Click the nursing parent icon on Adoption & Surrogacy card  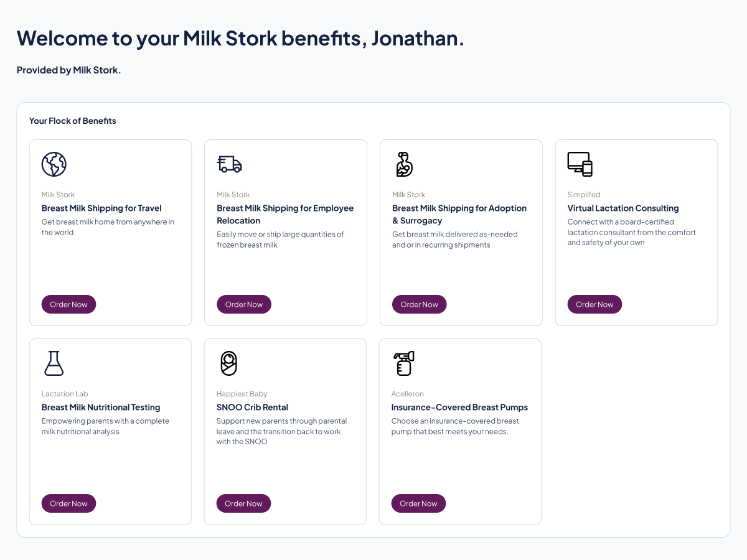pyautogui.click(x=404, y=164)
